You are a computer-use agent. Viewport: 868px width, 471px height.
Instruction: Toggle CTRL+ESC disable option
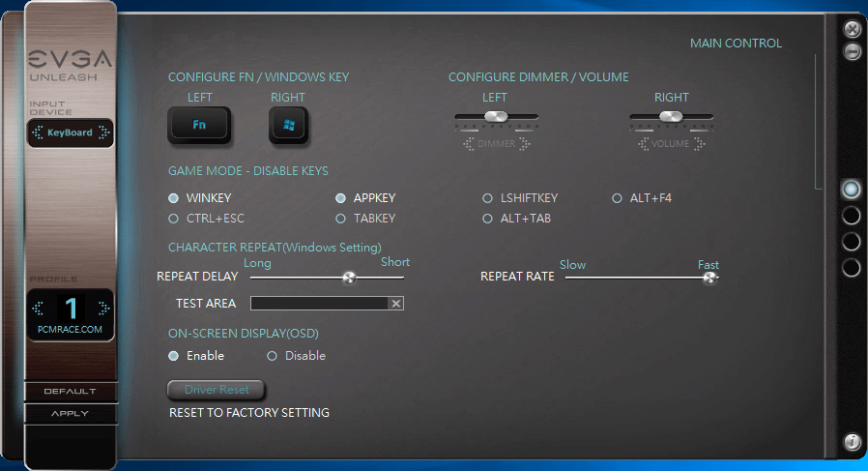coord(173,219)
